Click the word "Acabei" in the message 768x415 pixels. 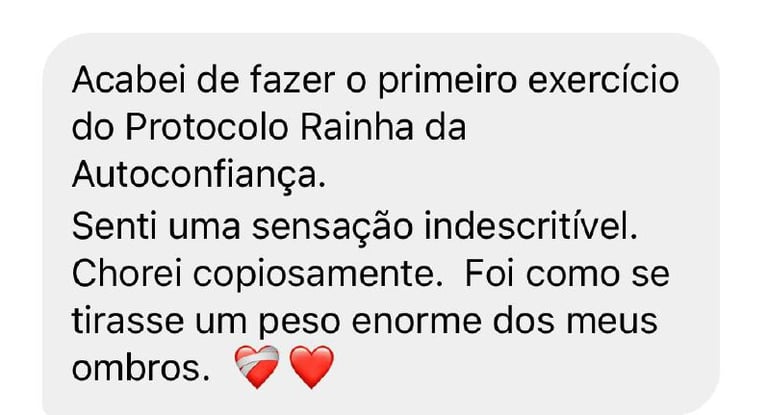(129, 80)
